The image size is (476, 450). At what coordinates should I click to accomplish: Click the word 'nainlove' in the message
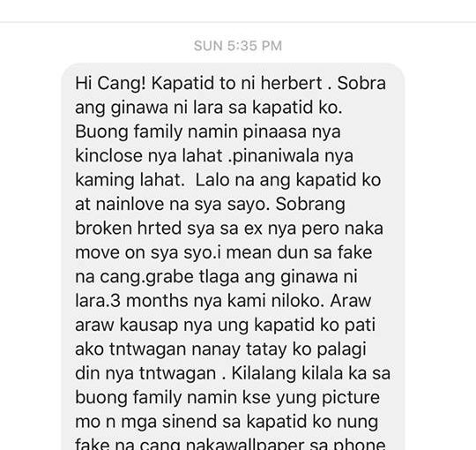(130, 204)
